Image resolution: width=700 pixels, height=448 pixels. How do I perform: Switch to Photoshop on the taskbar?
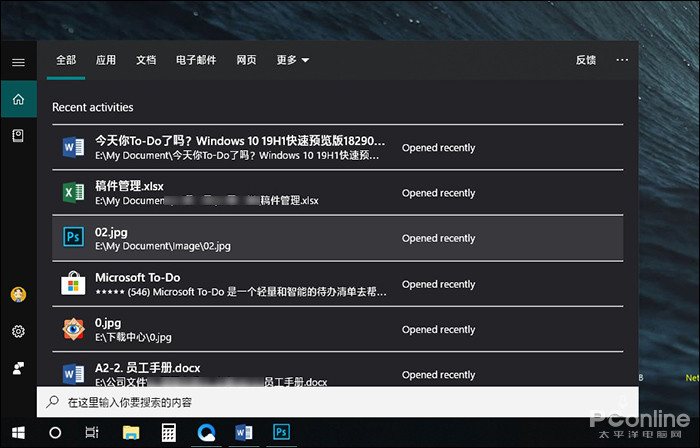281,432
